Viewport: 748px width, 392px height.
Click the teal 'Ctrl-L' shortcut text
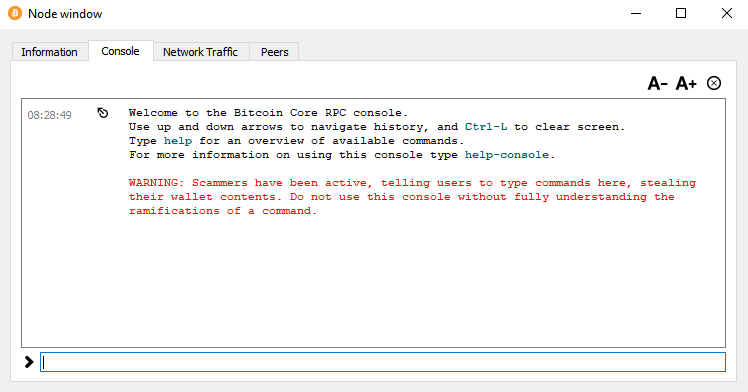pyautogui.click(x=486, y=127)
